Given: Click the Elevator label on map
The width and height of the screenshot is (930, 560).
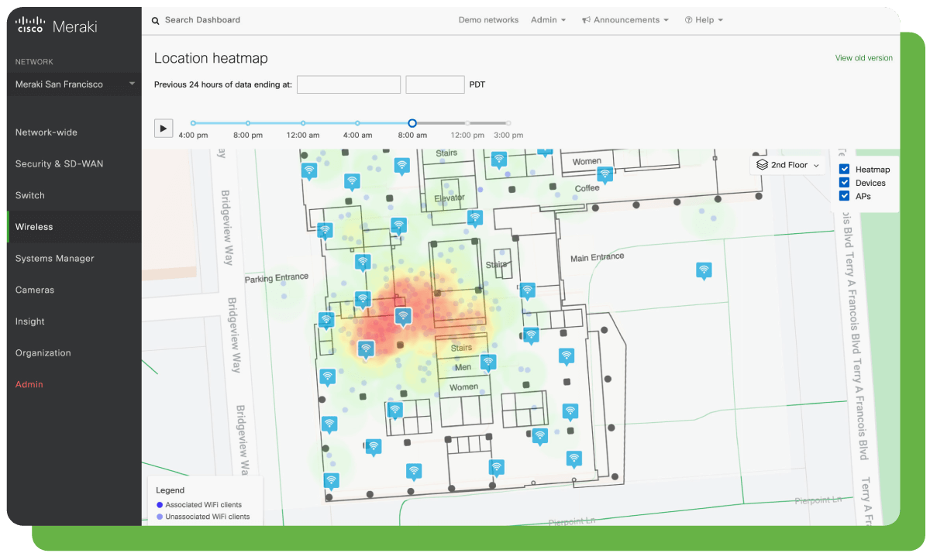Looking at the screenshot, I should [449, 198].
